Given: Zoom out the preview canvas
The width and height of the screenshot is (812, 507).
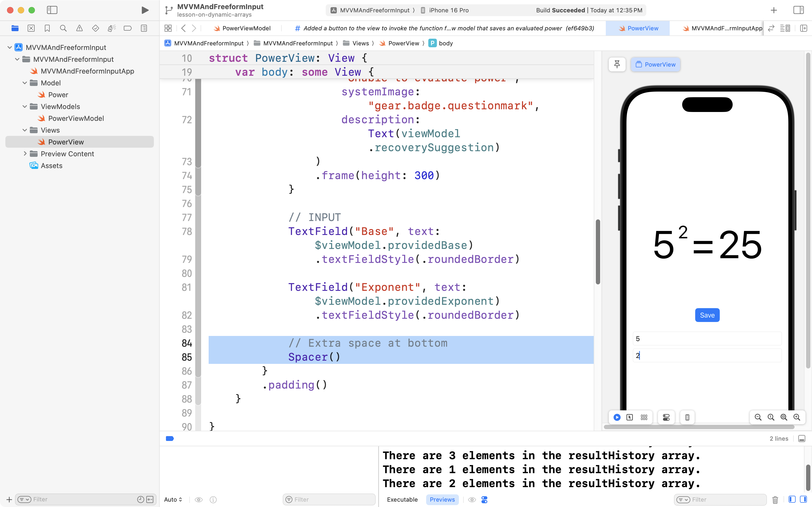Looking at the screenshot, I should [x=758, y=418].
